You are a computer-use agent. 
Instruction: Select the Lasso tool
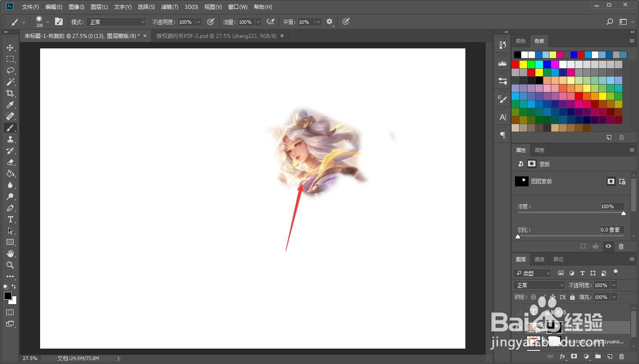pos(10,70)
